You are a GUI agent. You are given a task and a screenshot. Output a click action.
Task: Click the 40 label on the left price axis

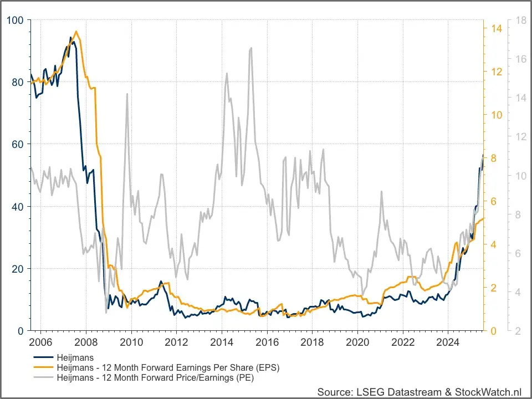point(18,207)
